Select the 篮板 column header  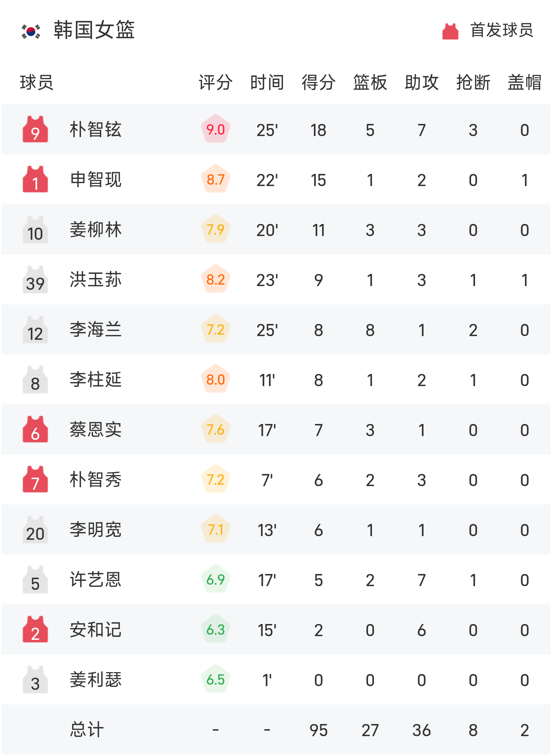[x=370, y=82]
